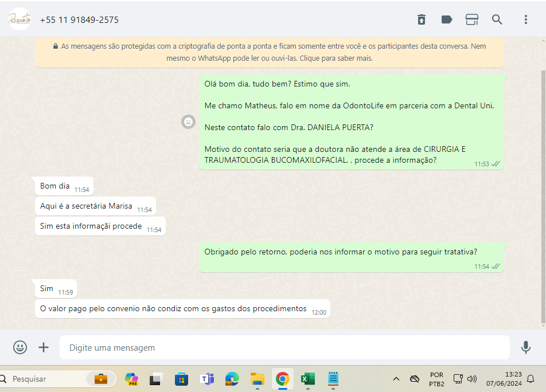Viewport: 546px width, 392px height.
Task: Open the POR PTB2 keyboard language switcher
Action: click(436, 379)
